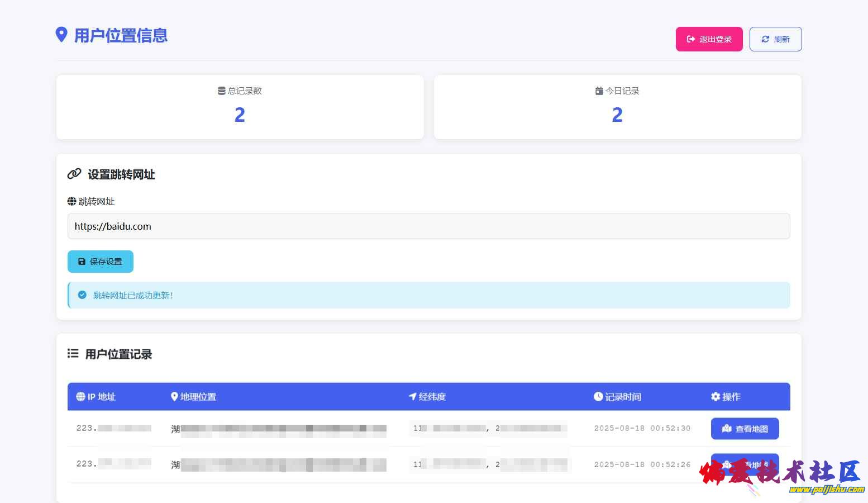Click the 跳转网址已成功更新 notification message
This screenshot has width=868, height=503.
click(x=133, y=296)
